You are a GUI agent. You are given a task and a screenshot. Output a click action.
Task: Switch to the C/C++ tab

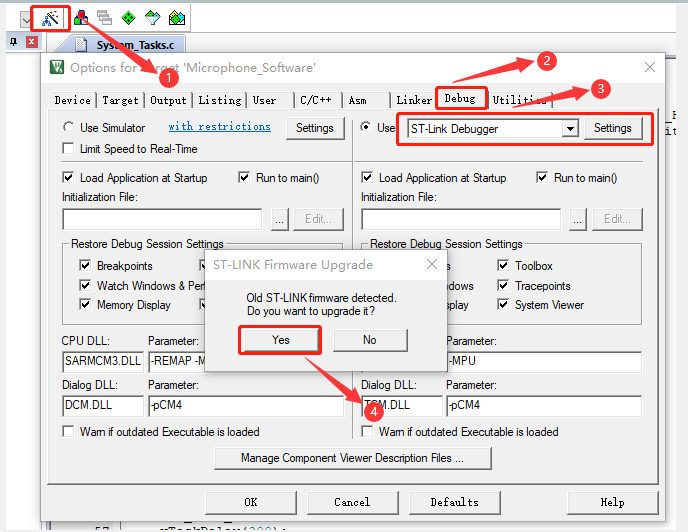click(315, 100)
